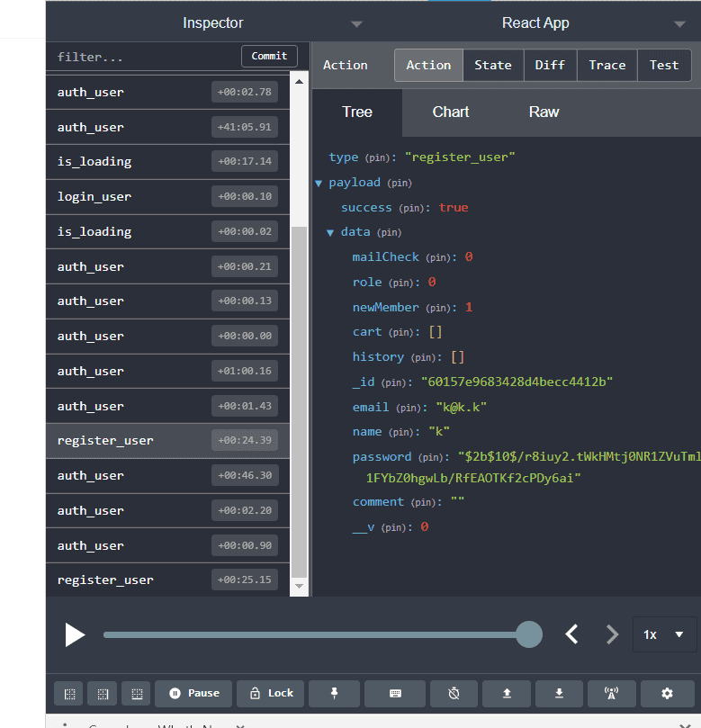Viewport: 701px width, 728px height.
Task: Switch to the Diff tab
Action: (550, 65)
